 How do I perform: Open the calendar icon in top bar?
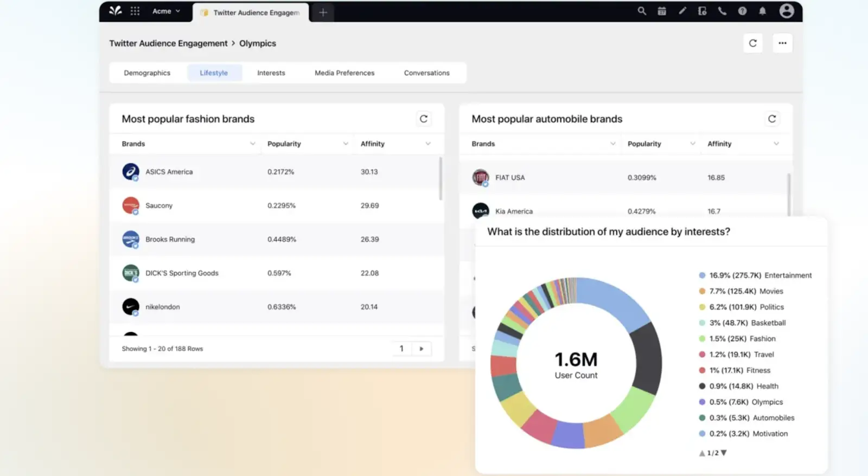662,11
